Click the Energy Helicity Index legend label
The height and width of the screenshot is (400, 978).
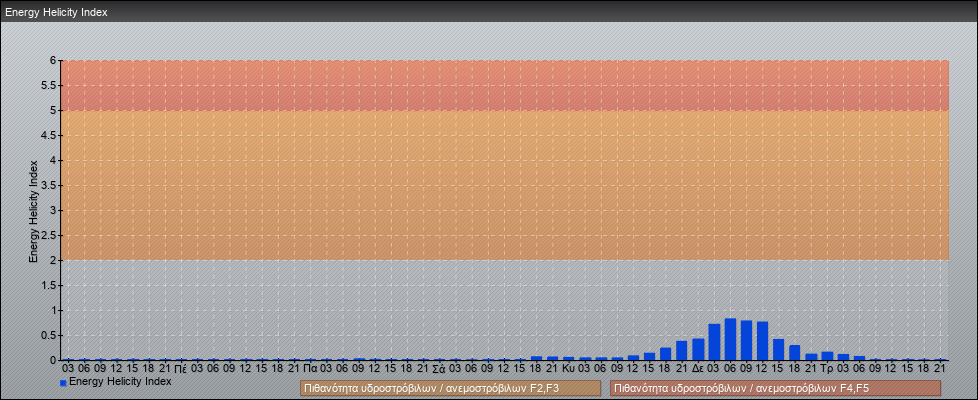click(x=120, y=382)
